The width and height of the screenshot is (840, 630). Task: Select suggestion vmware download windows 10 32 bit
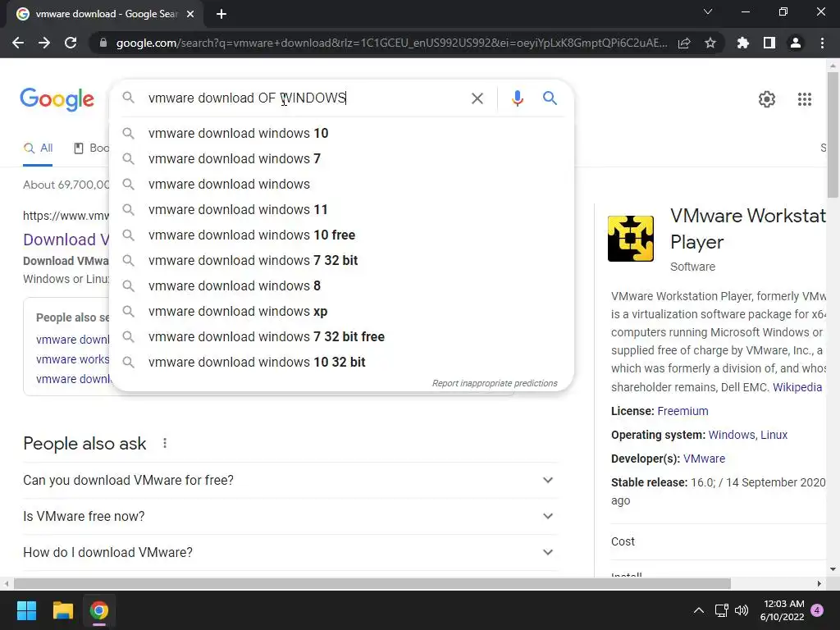pos(341,362)
